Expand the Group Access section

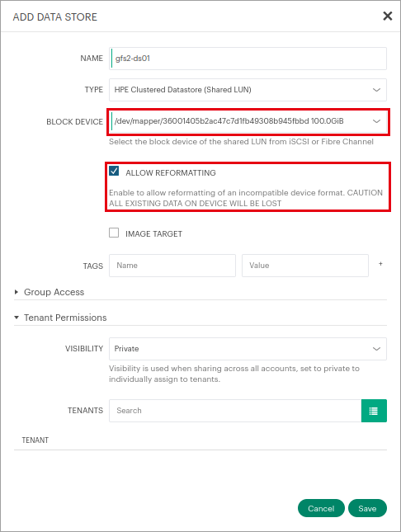click(50, 292)
